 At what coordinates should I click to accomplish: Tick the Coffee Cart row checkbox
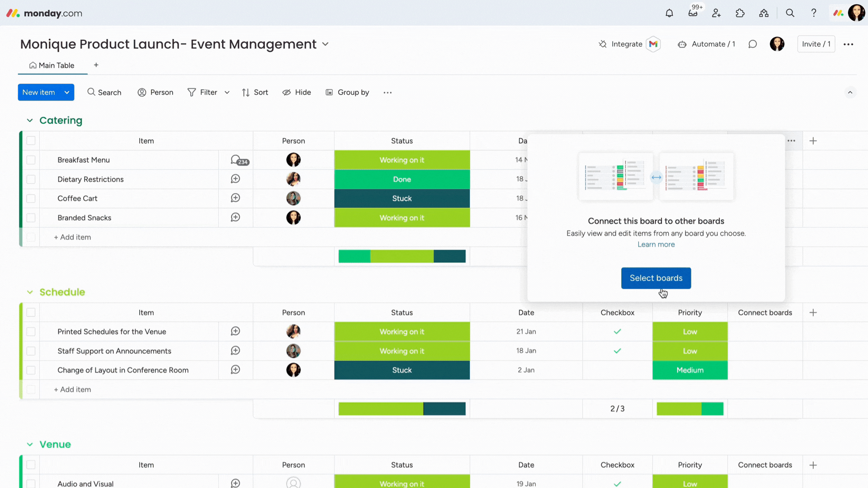(x=31, y=198)
